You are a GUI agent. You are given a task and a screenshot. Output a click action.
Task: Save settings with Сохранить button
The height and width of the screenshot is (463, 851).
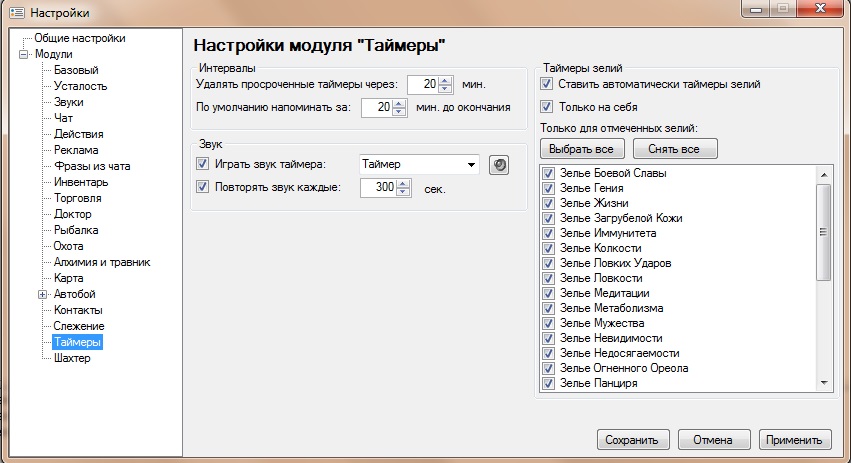pos(633,440)
